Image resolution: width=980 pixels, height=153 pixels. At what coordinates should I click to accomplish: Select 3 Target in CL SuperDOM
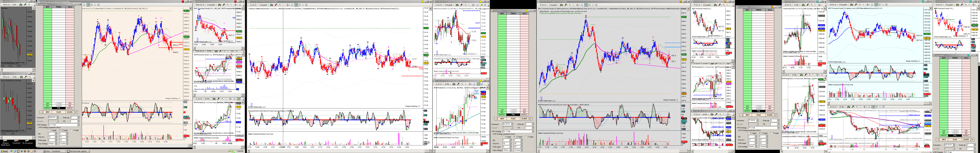click(529, 137)
